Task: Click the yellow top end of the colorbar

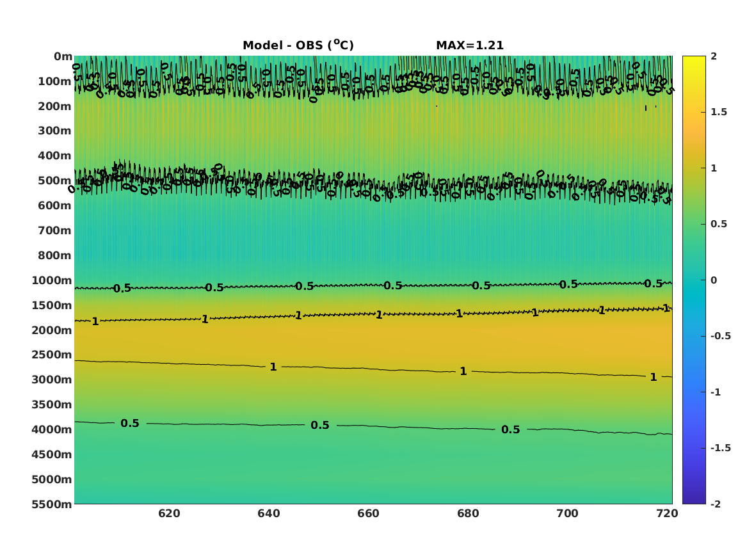Action: (694, 60)
